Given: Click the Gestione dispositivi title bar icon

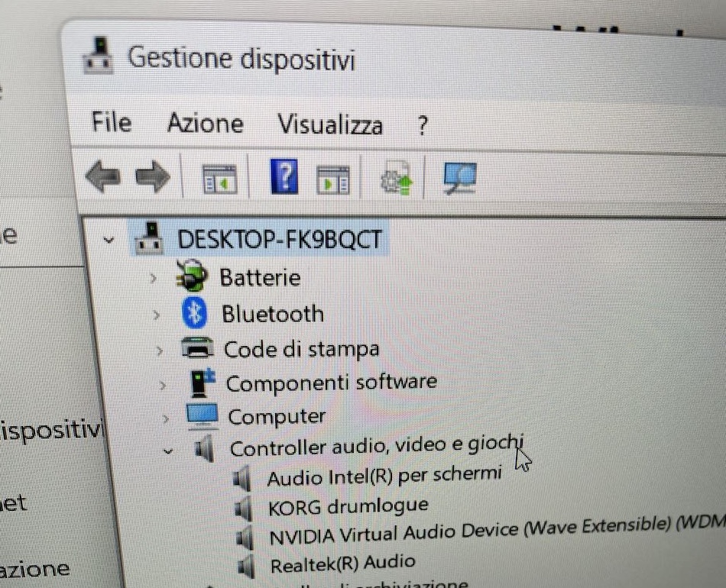Looking at the screenshot, I should tap(98, 56).
